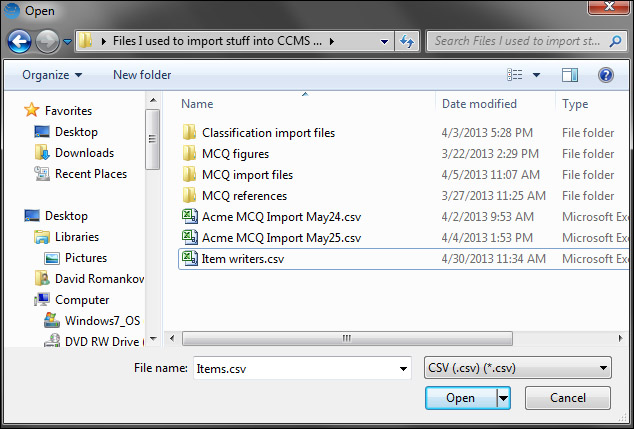
Task: Open the Recent Places shortcut
Action: [x=90, y=174]
